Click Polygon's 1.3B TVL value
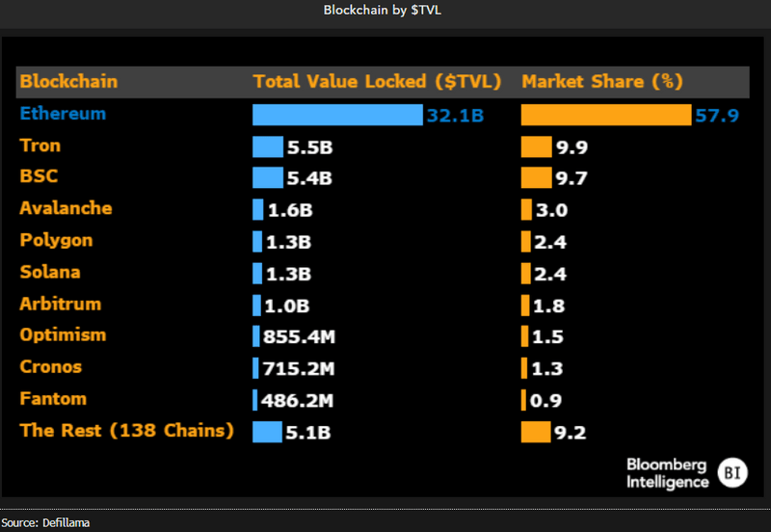Viewport: 771px width, 532px height. point(288,243)
